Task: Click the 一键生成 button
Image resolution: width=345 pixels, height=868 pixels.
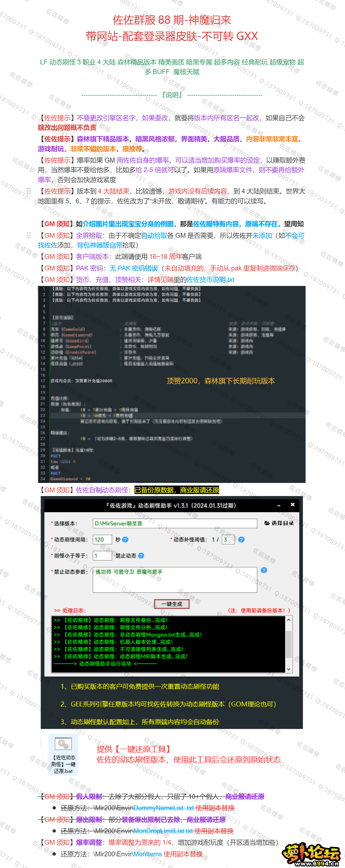Action: [x=172, y=604]
